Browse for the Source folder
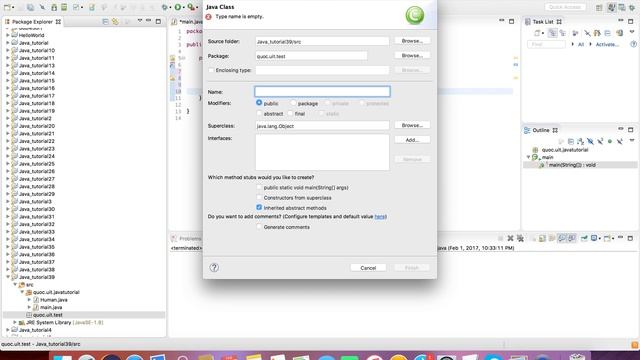This screenshot has width=640, height=360. pos(412,41)
